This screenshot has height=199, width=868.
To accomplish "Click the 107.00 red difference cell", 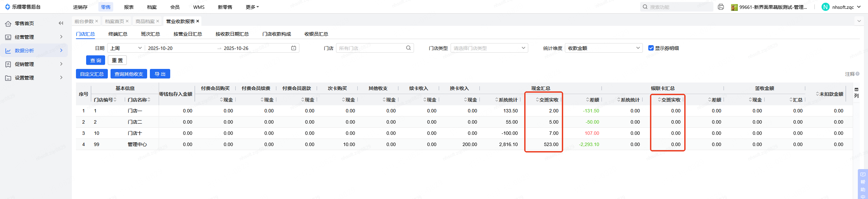I will click(x=592, y=133).
